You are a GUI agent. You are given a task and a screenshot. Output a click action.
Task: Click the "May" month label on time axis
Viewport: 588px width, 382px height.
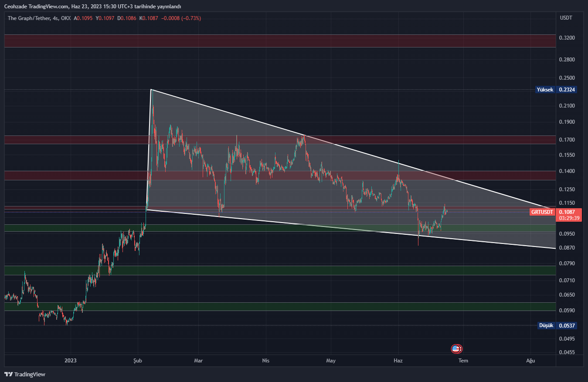[331, 361]
